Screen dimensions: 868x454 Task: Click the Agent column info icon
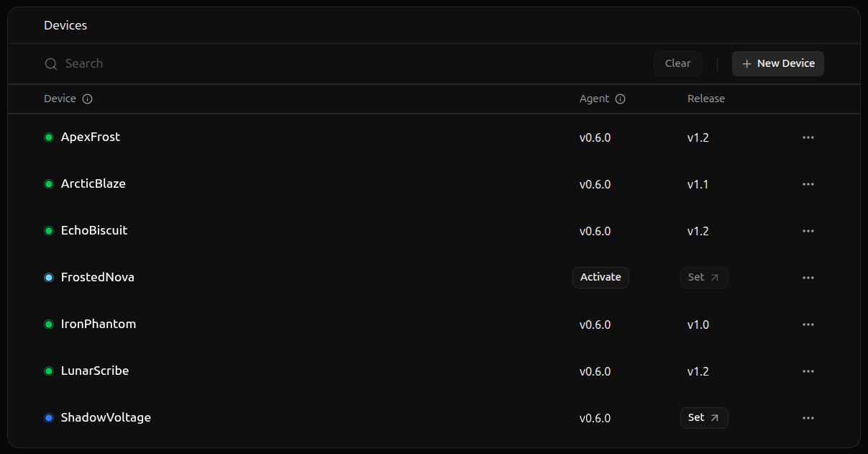pos(621,99)
